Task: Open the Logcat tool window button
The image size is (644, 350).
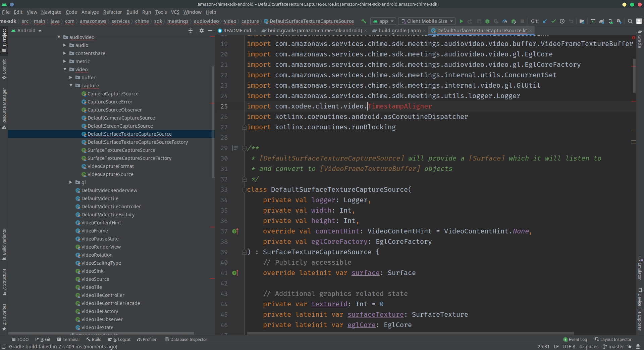Action: [119, 340]
